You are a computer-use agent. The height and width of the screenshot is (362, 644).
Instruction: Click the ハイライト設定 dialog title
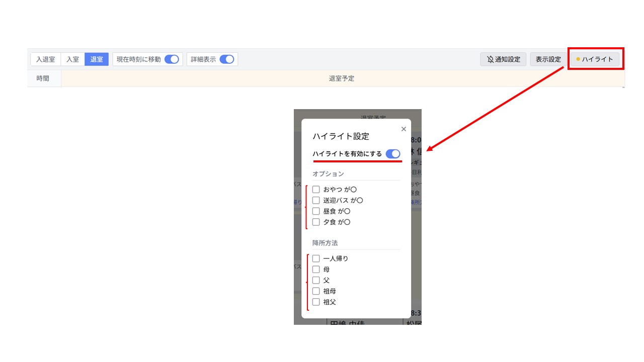pos(341,136)
